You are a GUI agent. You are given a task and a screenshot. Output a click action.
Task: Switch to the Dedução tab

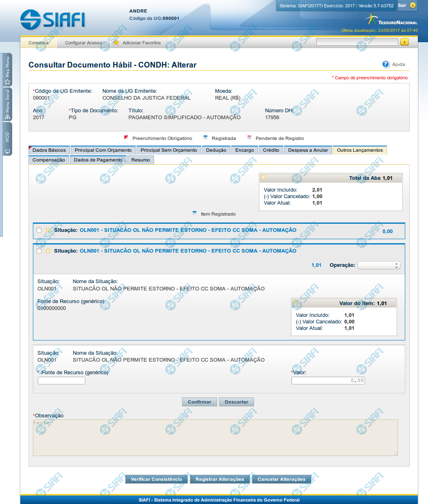click(216, 150)
